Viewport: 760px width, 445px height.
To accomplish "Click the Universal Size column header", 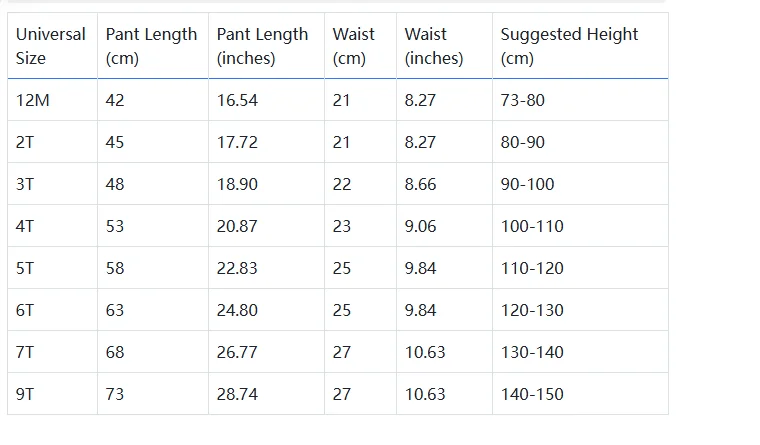I will tap(52, 46).
